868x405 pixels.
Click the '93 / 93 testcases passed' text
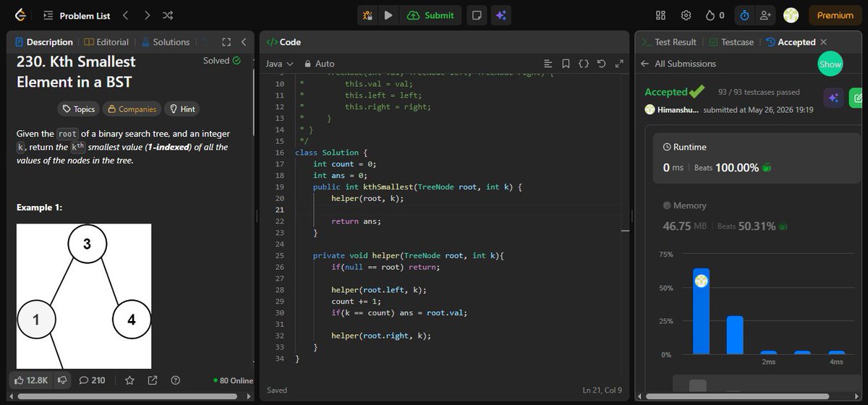click(759, 92)
